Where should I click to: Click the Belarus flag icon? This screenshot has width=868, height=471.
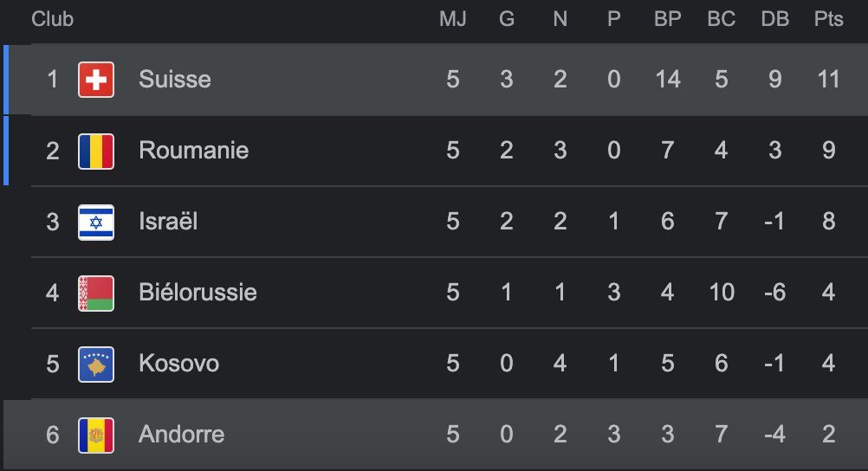pyautogui.click(x=95, y=293)
